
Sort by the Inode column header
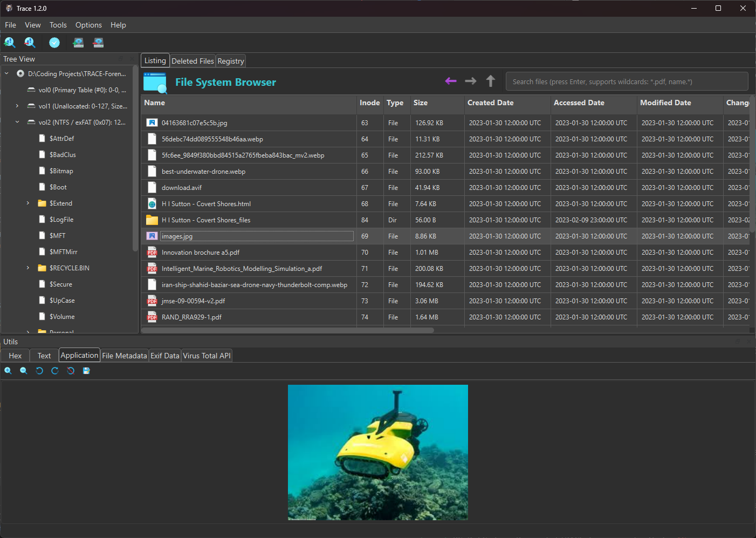tap(370, 105)
